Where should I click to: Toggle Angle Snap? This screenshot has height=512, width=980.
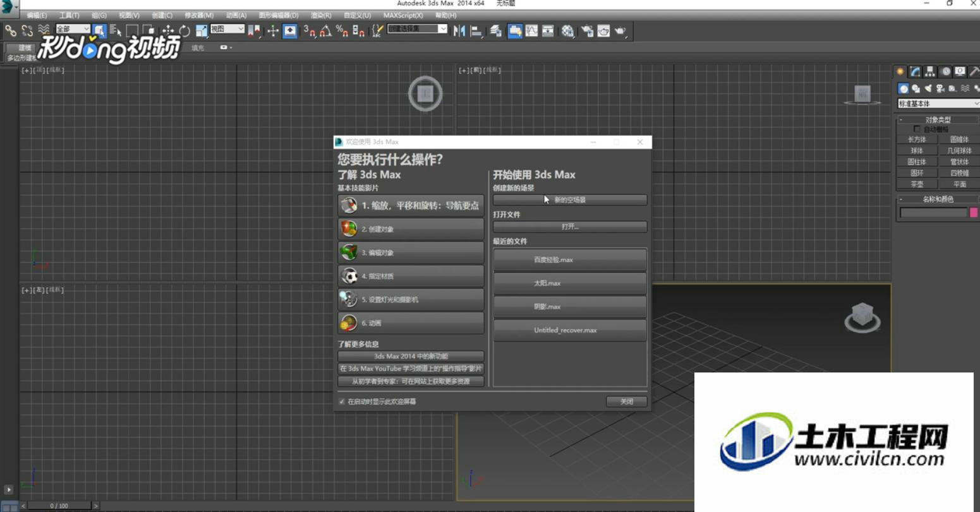[x=326, y=30]
